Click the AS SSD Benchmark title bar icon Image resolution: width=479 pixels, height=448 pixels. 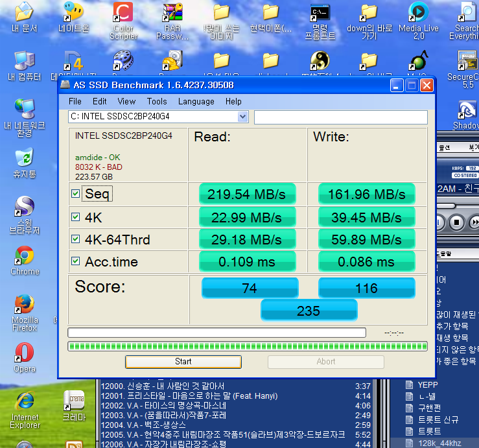(65, 85)
